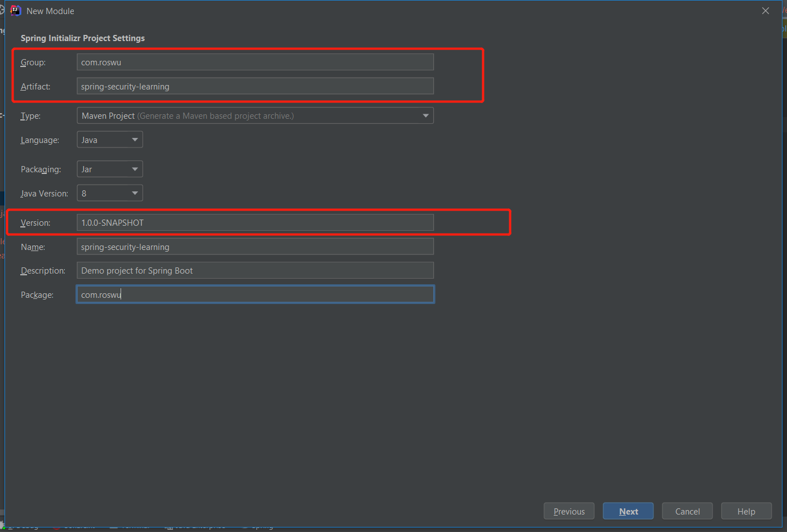The height and width of the screenshot is (532, 787).
Task: Click the IntelliJ IDEA logo in the title bar
Action: [x=15, y=10]
